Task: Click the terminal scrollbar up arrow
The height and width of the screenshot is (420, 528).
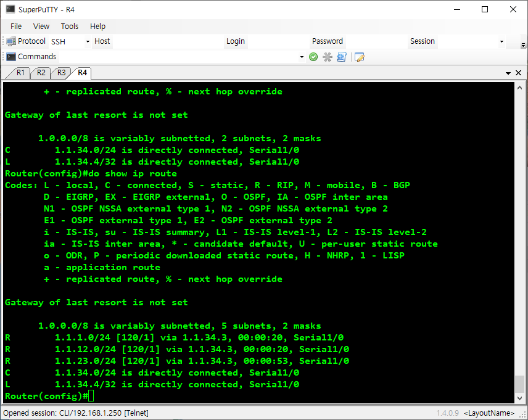Action: [519, 88]
